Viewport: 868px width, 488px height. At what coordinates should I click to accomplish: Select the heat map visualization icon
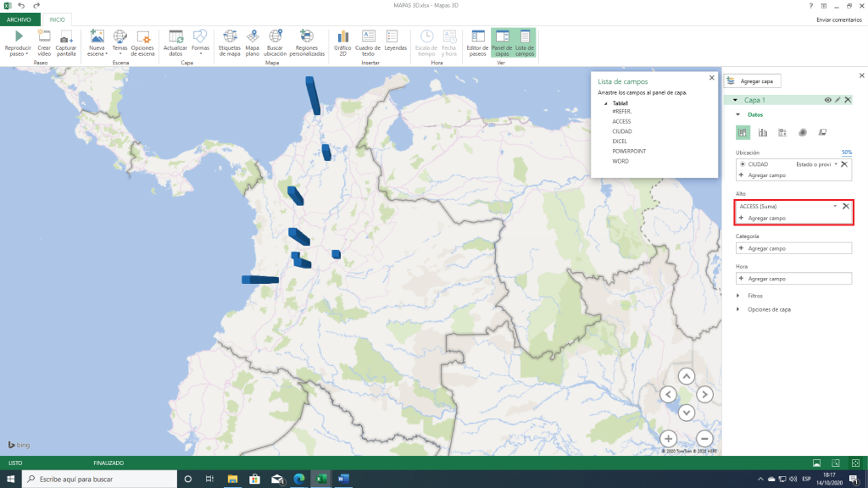[803, 132]
